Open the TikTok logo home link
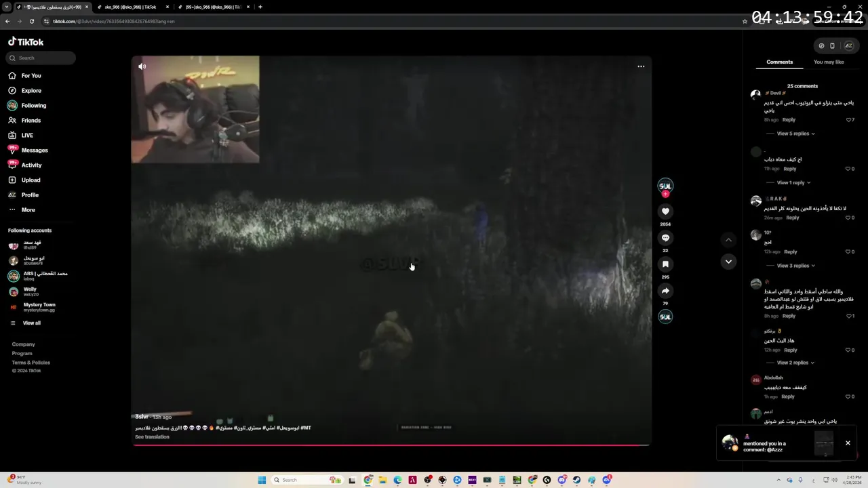 click(x=26, y=42)
